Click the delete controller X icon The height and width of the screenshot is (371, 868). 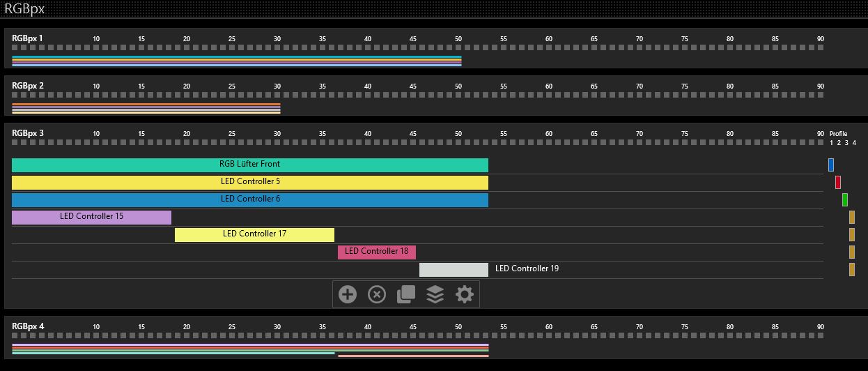coord(377,294)
